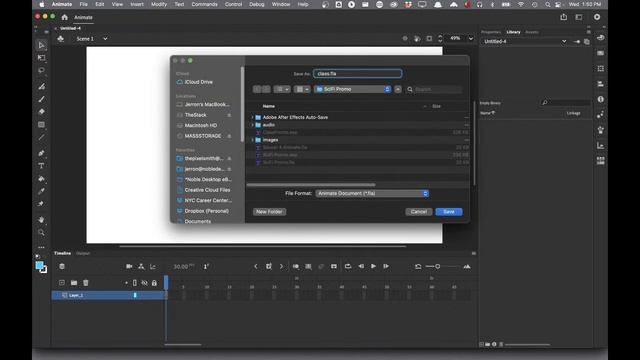Step forward one frame
The height and width of the screenshot is (360, 640).
point(386,266)
